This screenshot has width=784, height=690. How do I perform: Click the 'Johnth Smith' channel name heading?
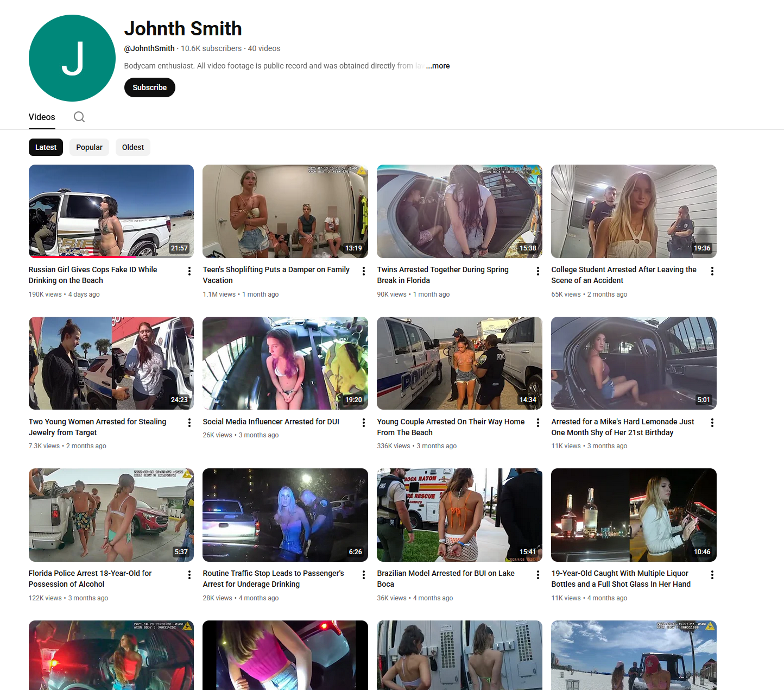[183, 28]
